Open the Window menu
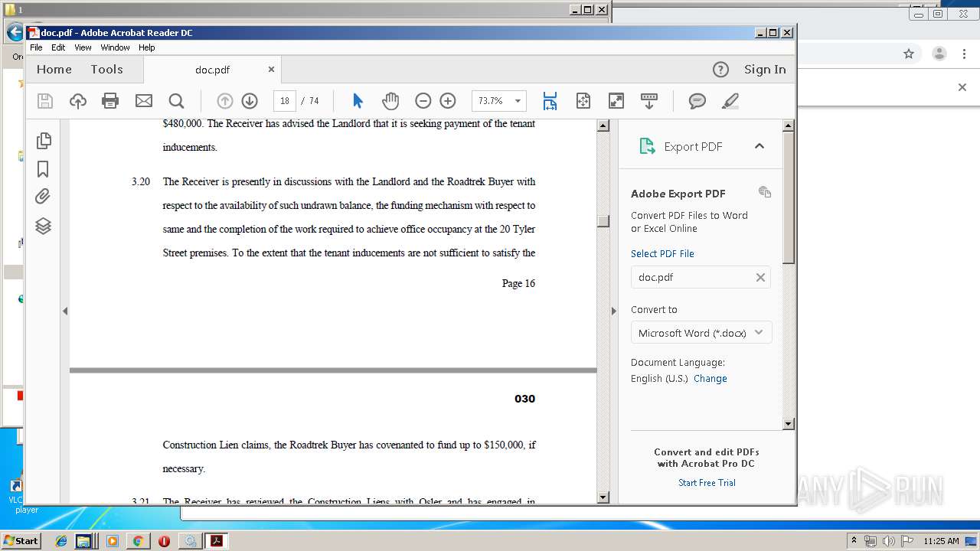 click(115, 47)
